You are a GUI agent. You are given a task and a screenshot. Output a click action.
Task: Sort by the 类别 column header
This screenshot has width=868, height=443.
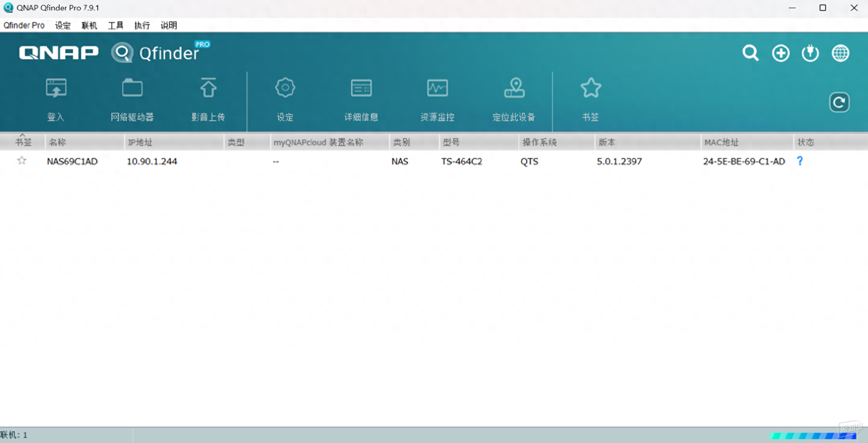[415, 142]
